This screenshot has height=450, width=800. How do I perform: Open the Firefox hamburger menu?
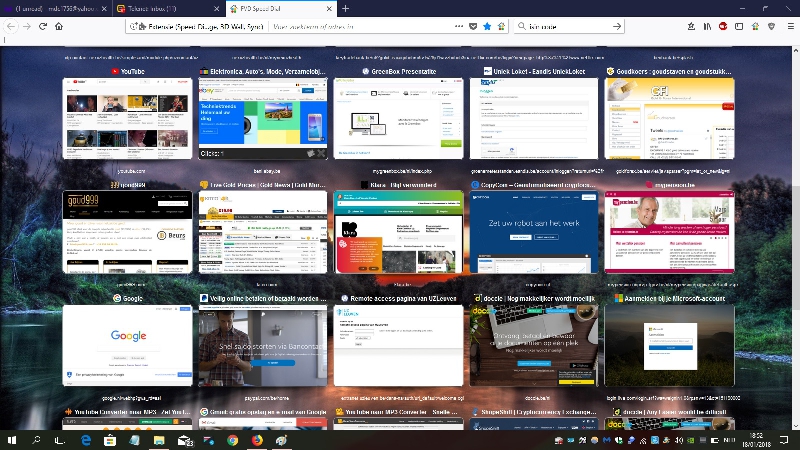pyautogui.click(x=789, y=26)
